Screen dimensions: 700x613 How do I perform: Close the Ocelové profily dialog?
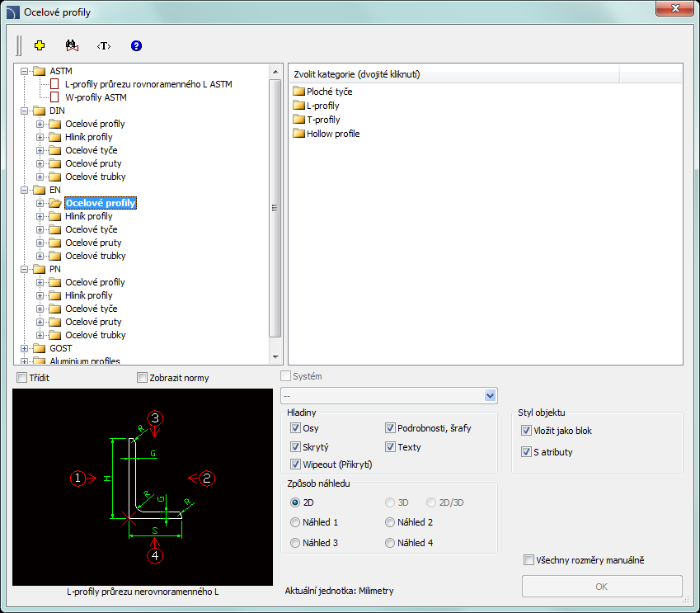coord(675,8)
